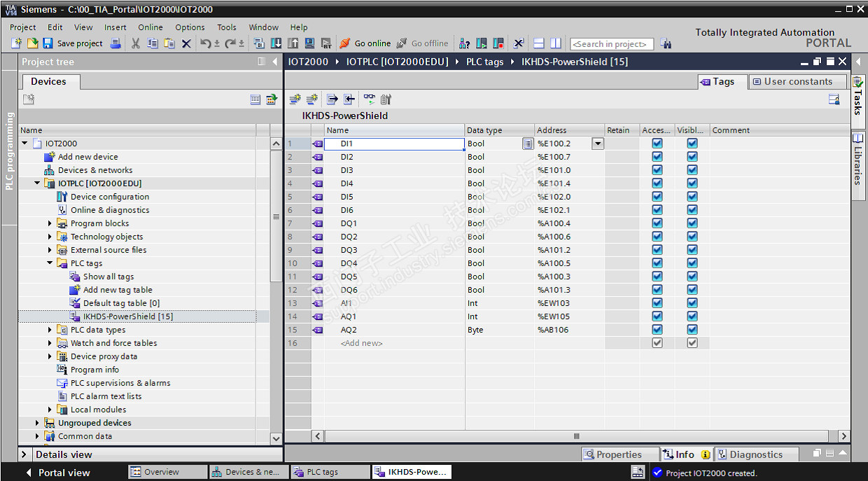Expand the PLC data types node

(50, 330)
